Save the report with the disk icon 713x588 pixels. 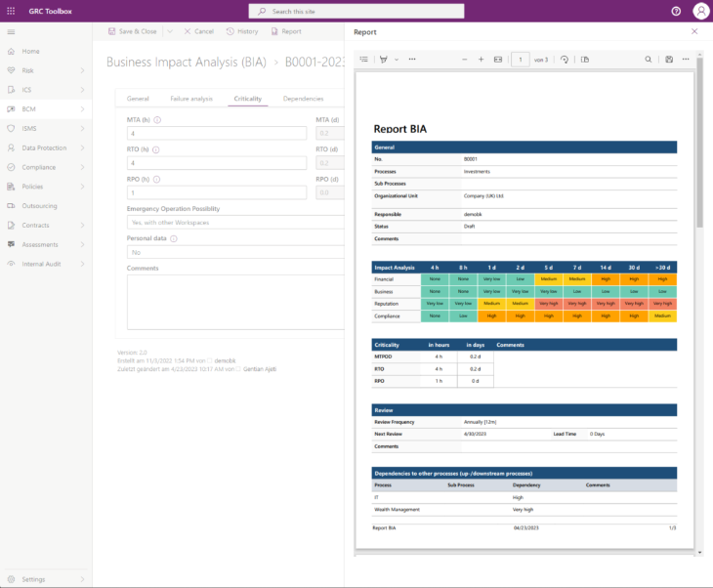click(x=669, y=60)
